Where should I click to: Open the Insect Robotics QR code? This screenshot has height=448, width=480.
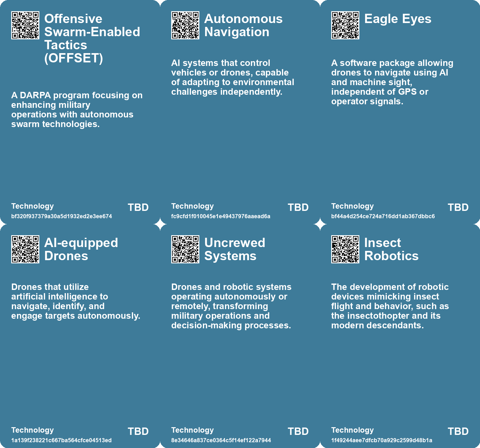click(x=345, y=249)
